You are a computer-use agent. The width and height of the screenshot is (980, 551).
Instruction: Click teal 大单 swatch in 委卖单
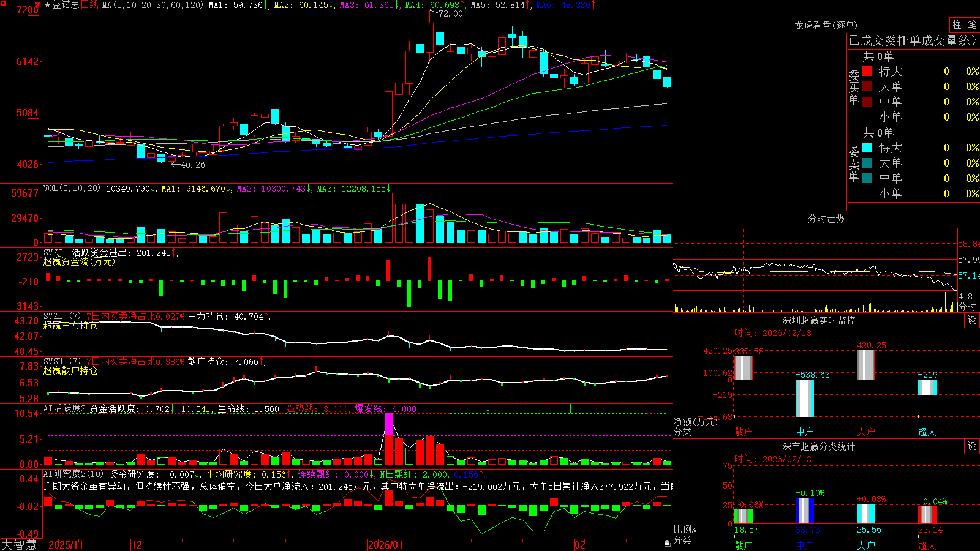[867, 163]
